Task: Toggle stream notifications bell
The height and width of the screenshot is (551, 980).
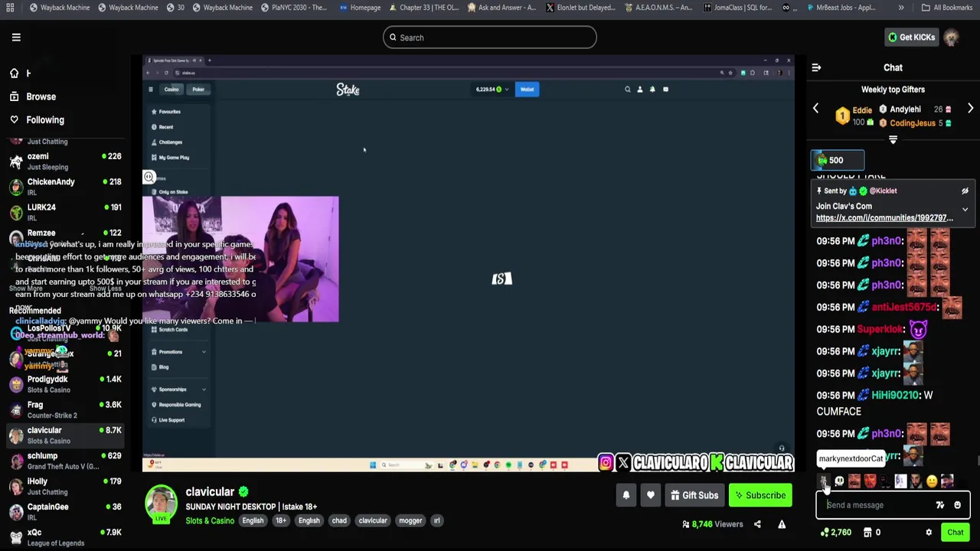Action: click(626, 495)
